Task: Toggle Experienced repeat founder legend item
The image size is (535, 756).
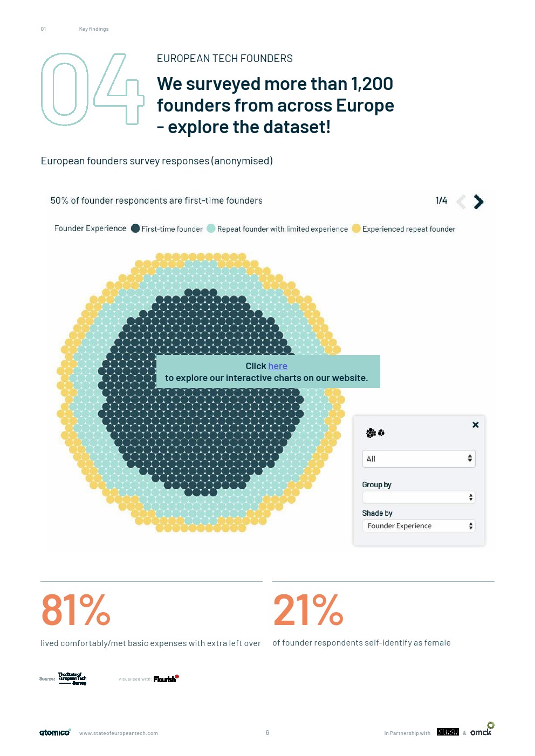Action: pyautogui.click(x=403, y=229)
